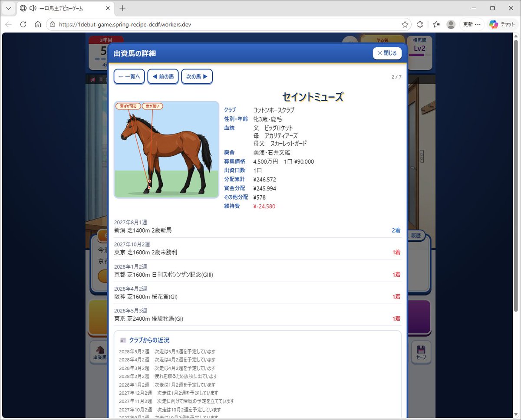Image resolution: width=521 pixels, height=420 pixels.
Task: Click the dam name アカリティアーズ
Action: point(281,136)
